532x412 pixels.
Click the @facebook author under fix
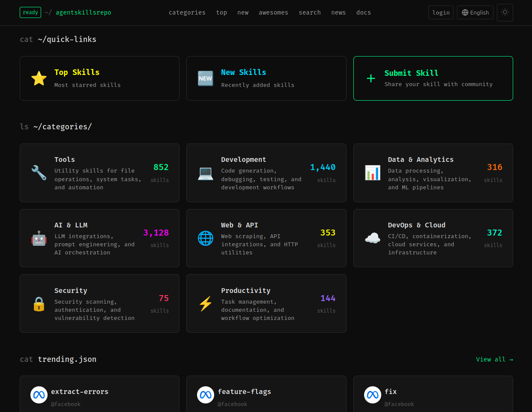[x=399, y=404]
